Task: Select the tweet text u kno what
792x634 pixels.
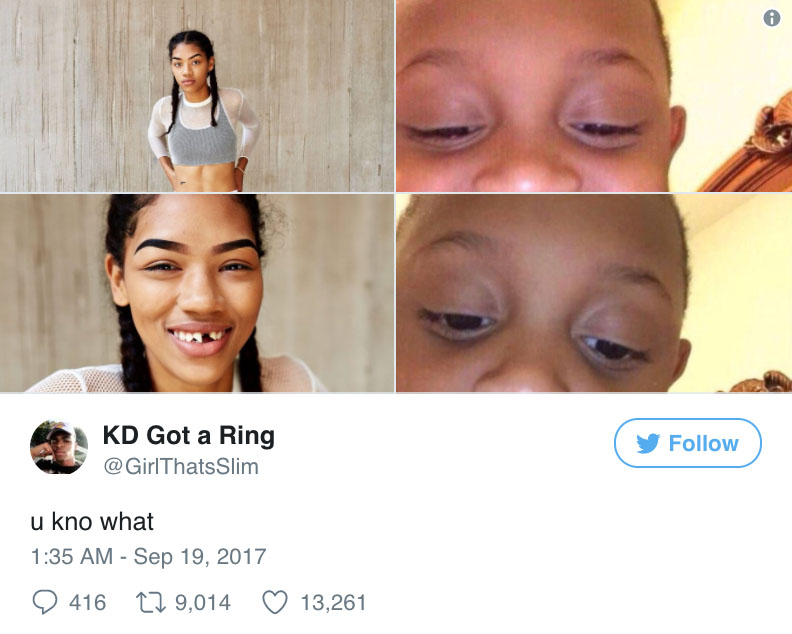Action: click(92, 521)
